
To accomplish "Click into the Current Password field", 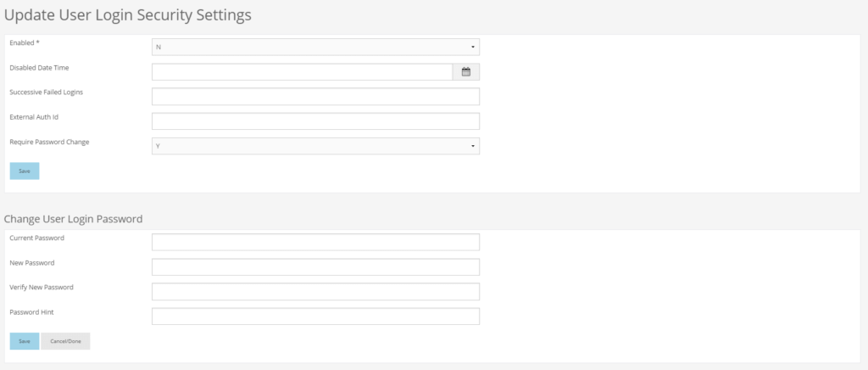I will (315, 242).
